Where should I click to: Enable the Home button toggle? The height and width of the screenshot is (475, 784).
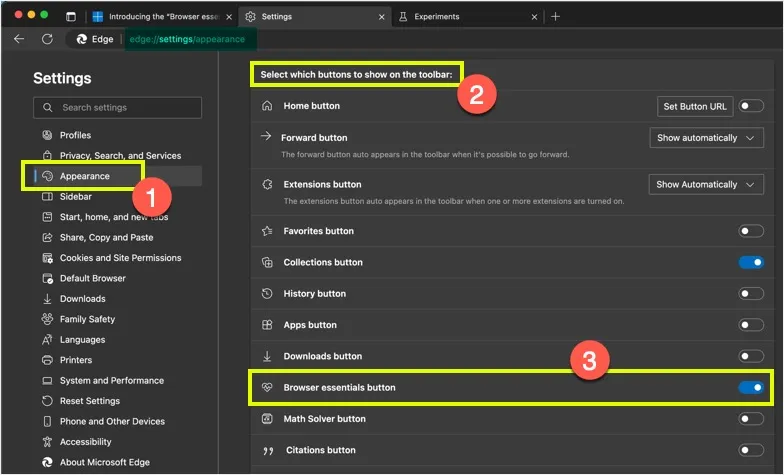tap(751, 106)
